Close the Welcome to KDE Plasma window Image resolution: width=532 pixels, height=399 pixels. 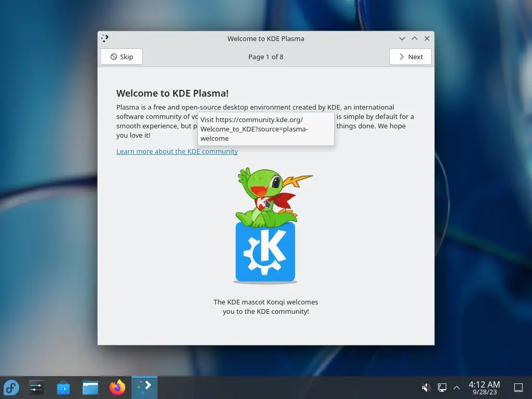pyautogui.click(x=427, y=38)
